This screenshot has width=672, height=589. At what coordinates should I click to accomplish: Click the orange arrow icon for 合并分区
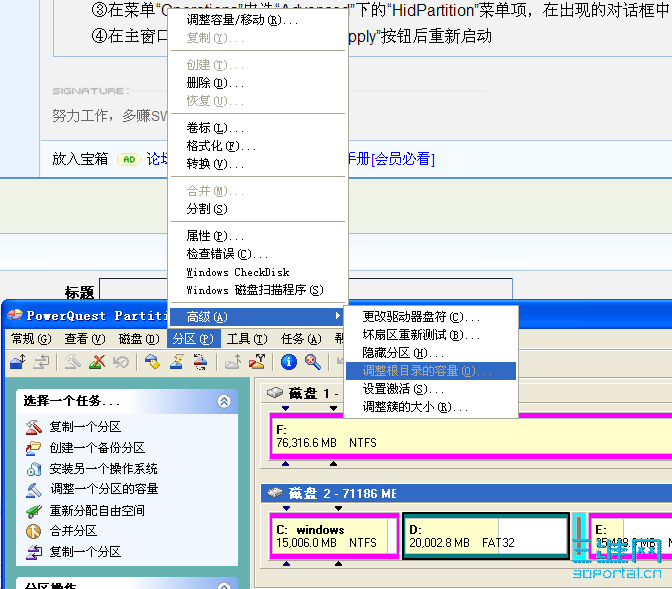pos(34,532)
